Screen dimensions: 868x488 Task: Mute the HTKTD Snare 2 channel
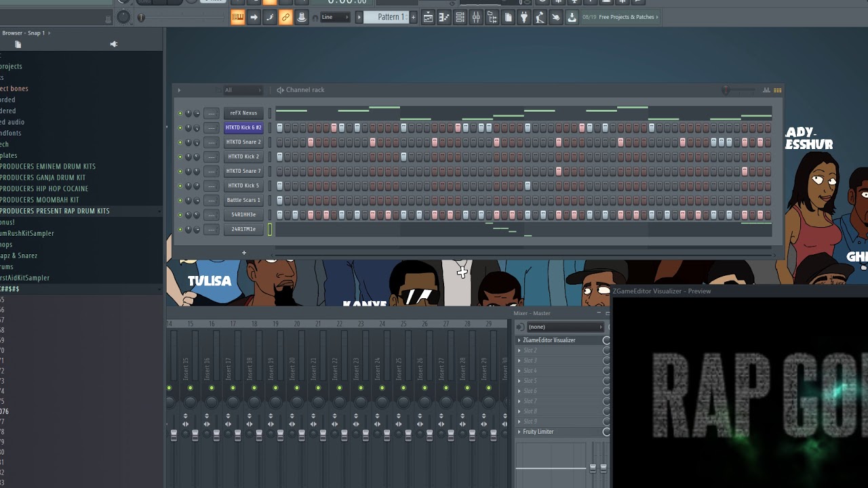(180, 142)
